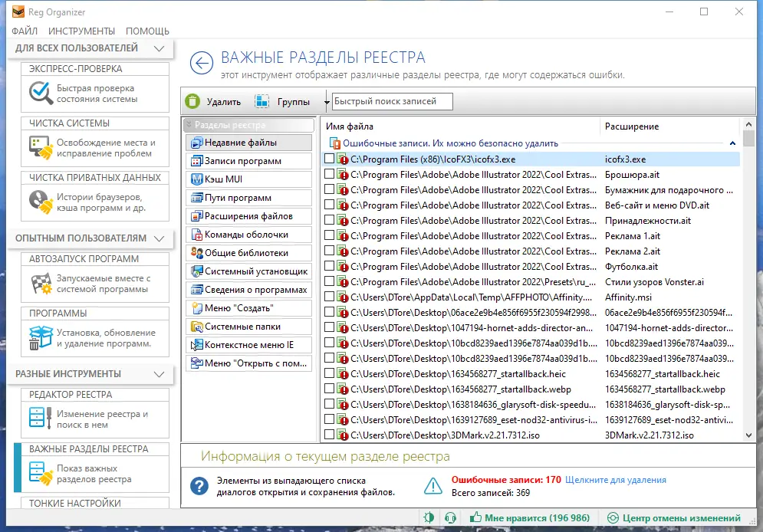The image size is (763, 532).
Task: Click Мне нравится (196 986) button
Action: [529, 518]
